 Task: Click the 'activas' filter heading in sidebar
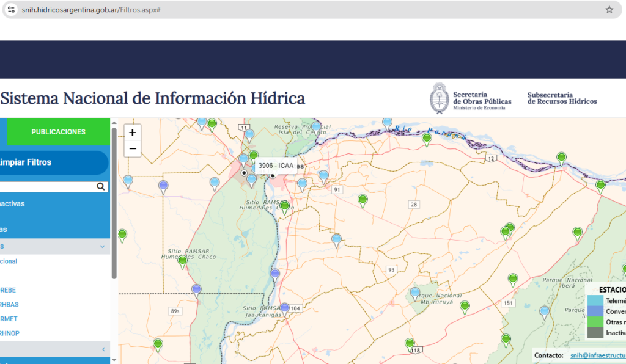click(12, 204)
